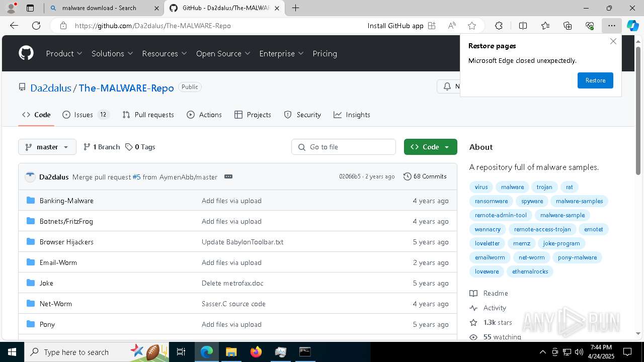Click the browser address bar URL
This screenshot has width=644, height=362.
coord(153,26)
